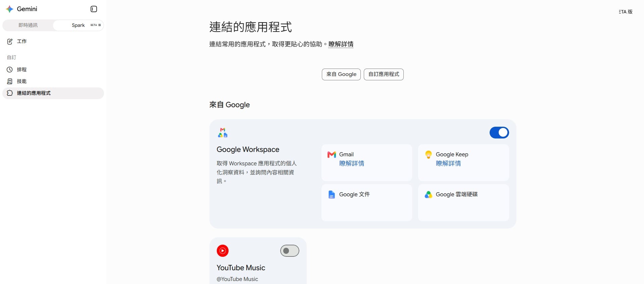Click the YouTube Music title text
644x284 pixels.
pyautogui.click(x=241, y=268)
